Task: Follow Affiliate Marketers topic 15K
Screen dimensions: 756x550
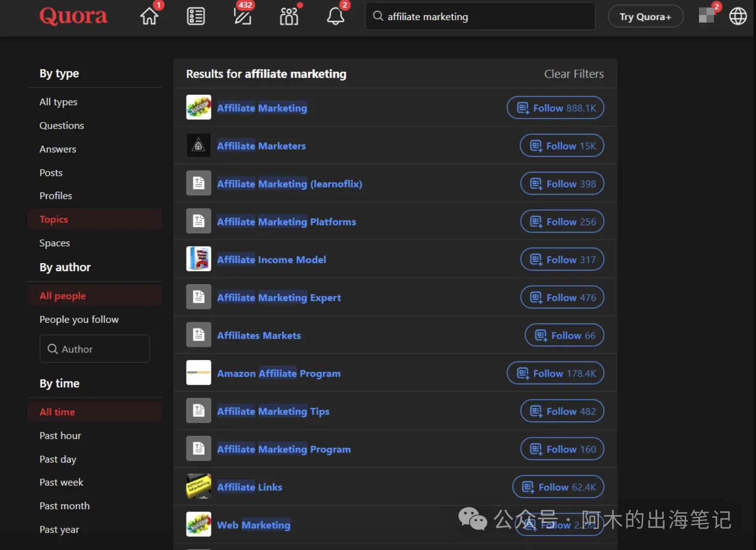Action: click(562, 146)
